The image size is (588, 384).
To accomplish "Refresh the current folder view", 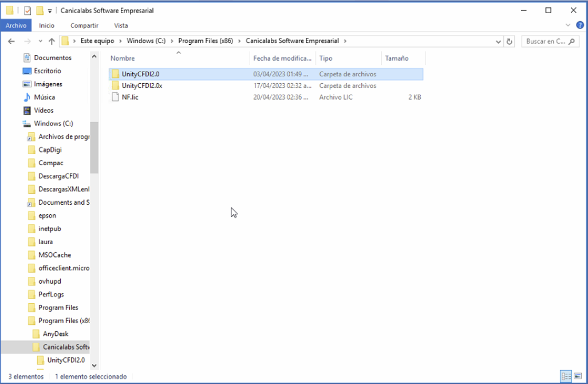I will coord(509,41).
